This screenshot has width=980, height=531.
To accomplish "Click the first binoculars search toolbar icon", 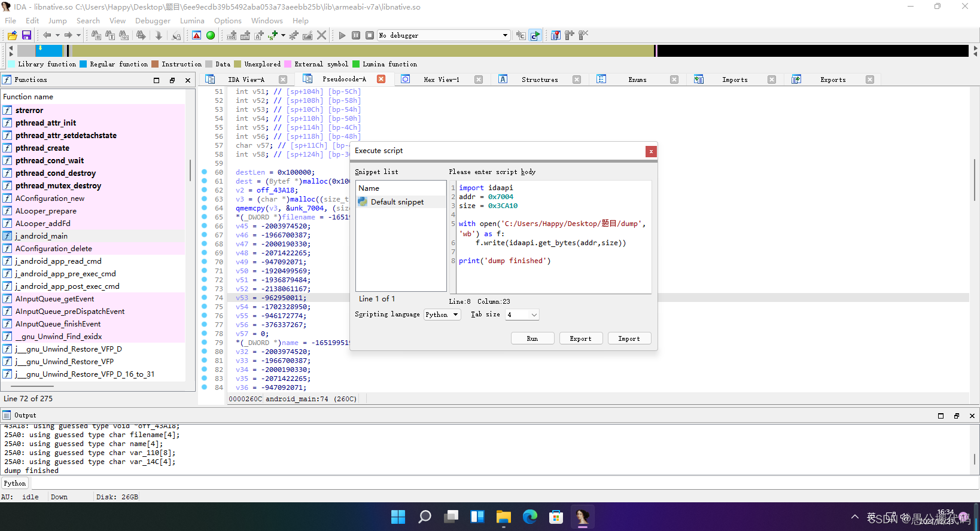I will (96, 35).
